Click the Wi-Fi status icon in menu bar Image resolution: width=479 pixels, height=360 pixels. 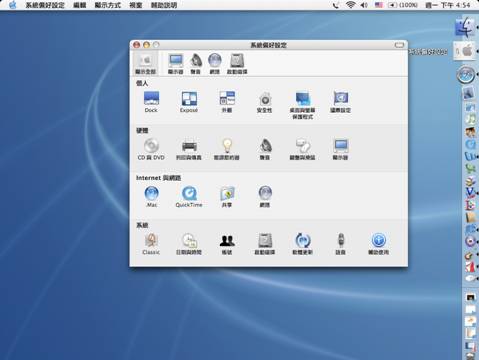pos(350,5)
